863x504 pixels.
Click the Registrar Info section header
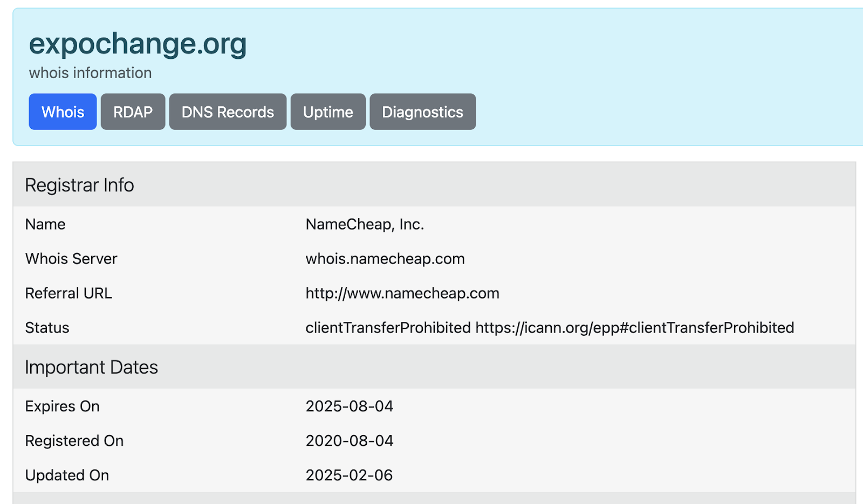(x=79, y=185)
